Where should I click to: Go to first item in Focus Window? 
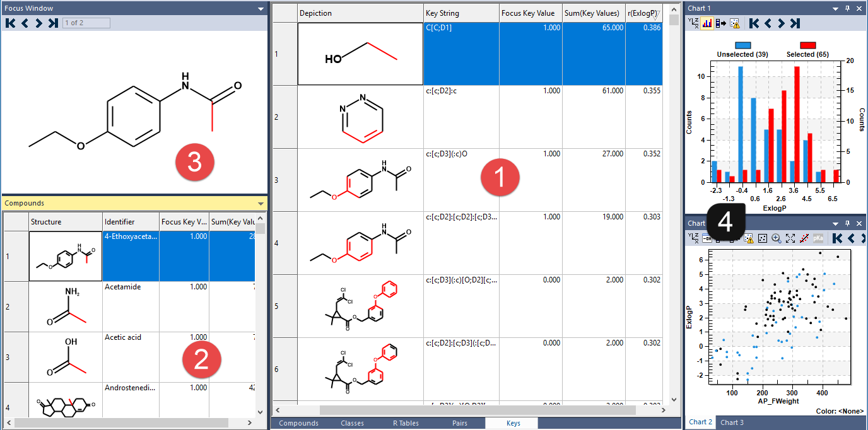tap(10, 23)
